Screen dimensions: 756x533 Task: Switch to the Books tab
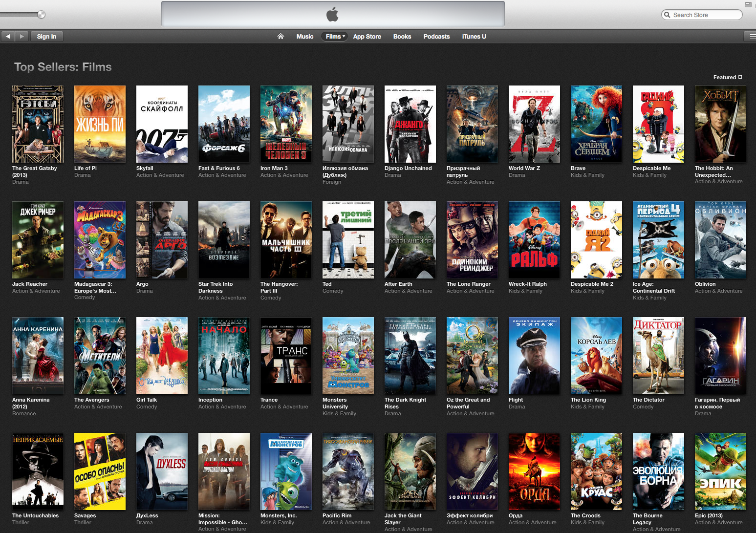(402, 36)
